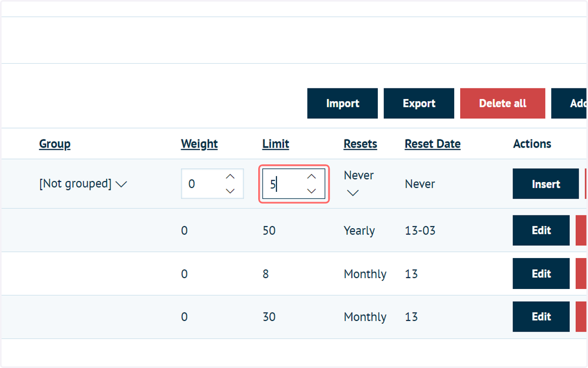This screenshot has width=588, height=368.
Task: Edit the row with limit 8
Action: click(x=541, y=274)
